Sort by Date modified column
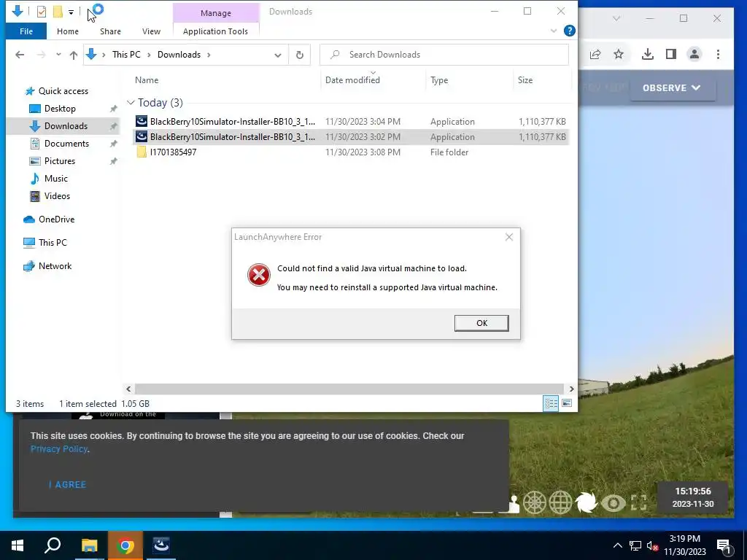This screenshot has height=560, width=747. (352, 80)
